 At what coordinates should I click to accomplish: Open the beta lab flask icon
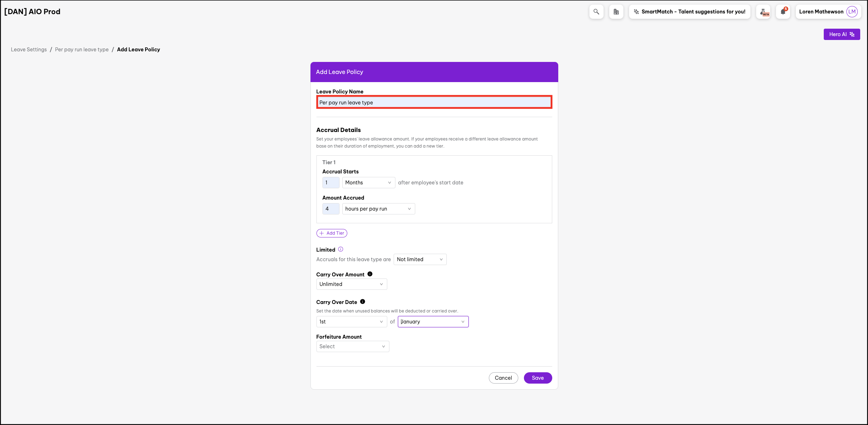[x=763, y=12]
